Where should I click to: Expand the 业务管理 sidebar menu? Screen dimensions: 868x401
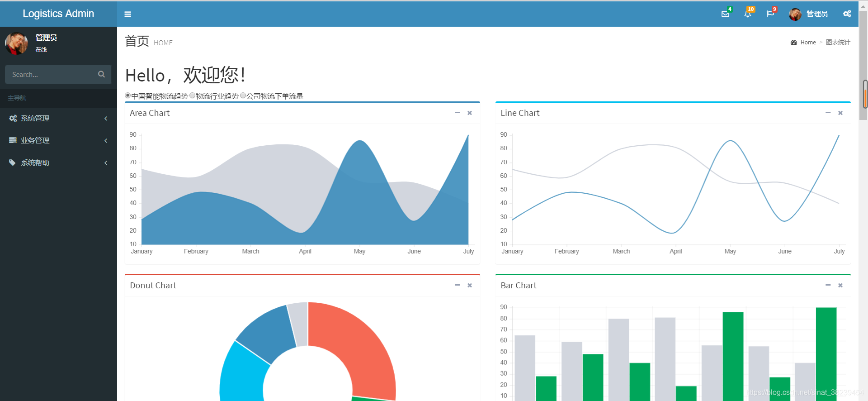tap(58, 140)
